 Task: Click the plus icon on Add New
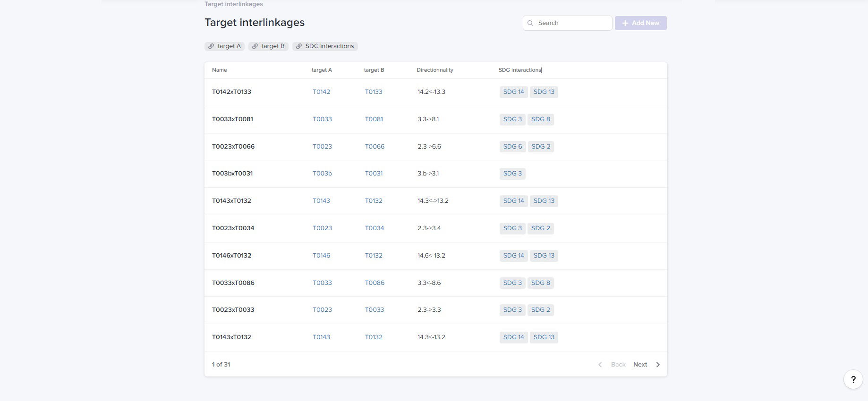click(x=625, y=23)
